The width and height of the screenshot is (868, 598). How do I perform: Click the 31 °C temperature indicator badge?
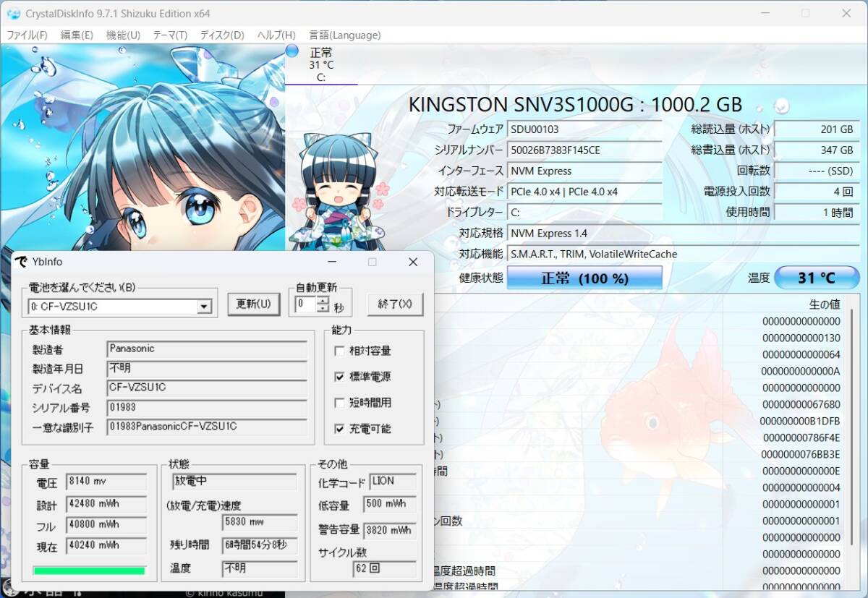tap(817, 277)
